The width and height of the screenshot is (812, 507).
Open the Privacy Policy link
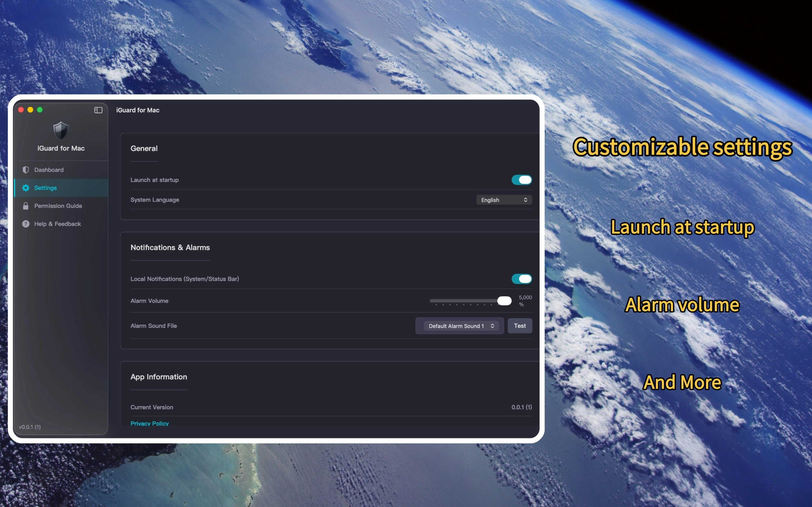pyautogui.click(x=150, y=423)
